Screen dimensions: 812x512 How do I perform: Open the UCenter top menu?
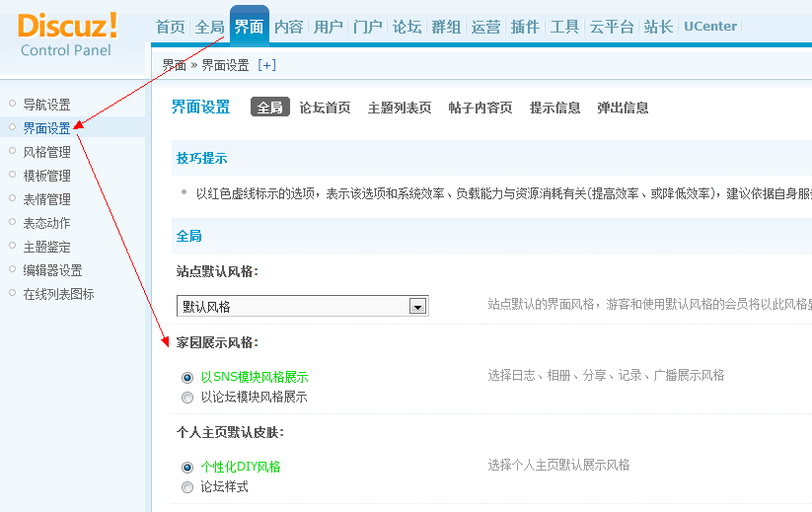click(x=710, y=27)
